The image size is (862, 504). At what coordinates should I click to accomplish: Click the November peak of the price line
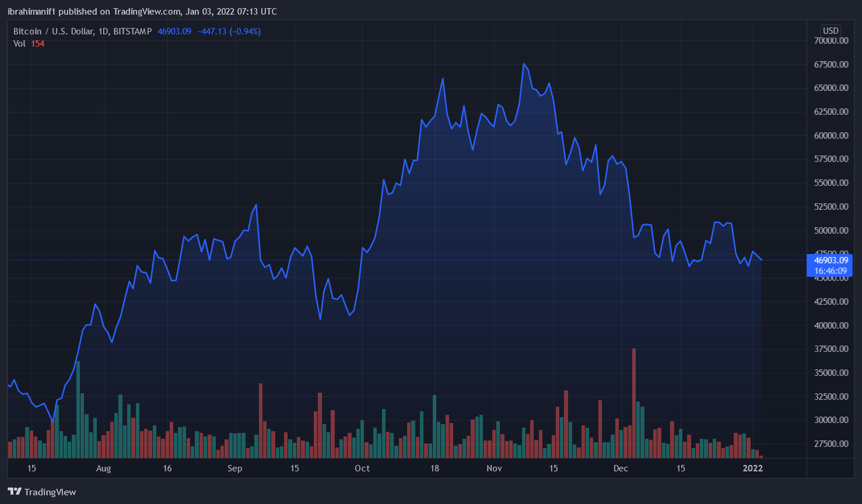[x=524, y=64]
